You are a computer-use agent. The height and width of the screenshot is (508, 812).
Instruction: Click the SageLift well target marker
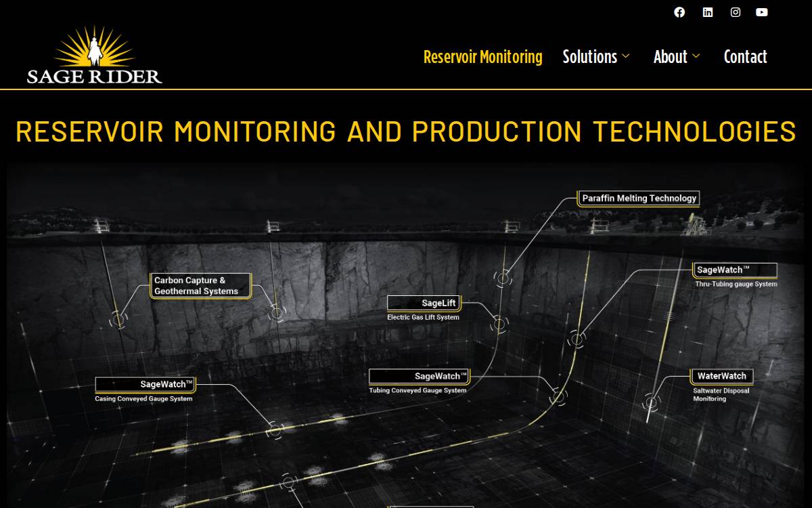(499, 324)
